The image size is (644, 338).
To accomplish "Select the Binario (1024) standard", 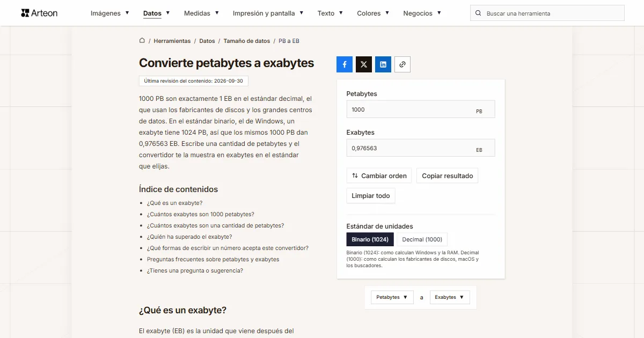I will 370,239.
